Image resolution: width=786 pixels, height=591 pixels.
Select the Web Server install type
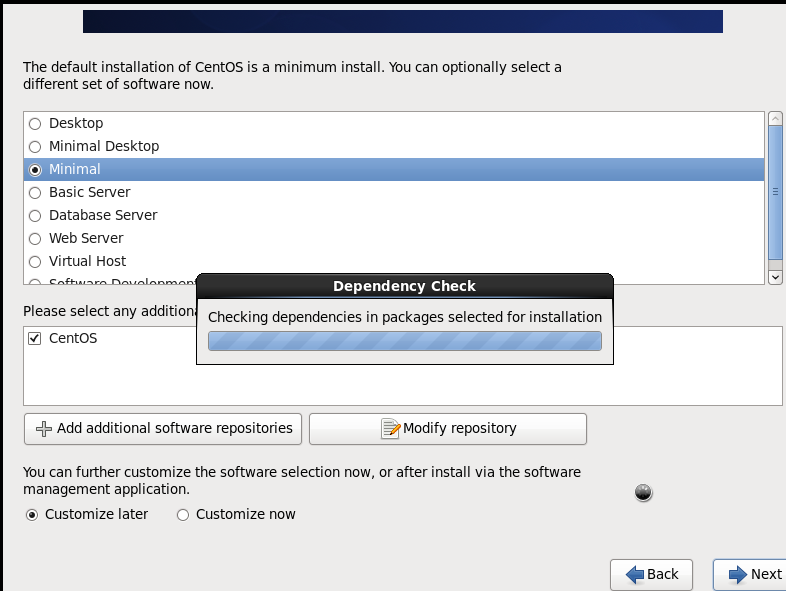(36, 239)
